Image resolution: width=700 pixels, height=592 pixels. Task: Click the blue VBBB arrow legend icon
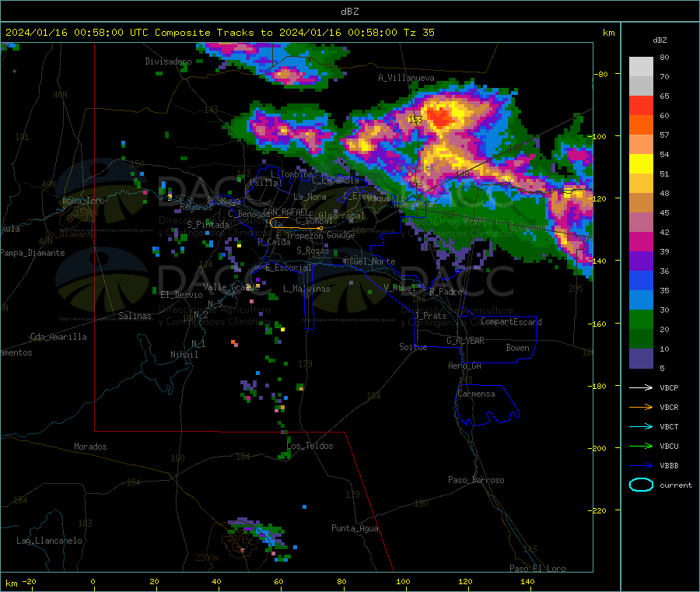641,466
